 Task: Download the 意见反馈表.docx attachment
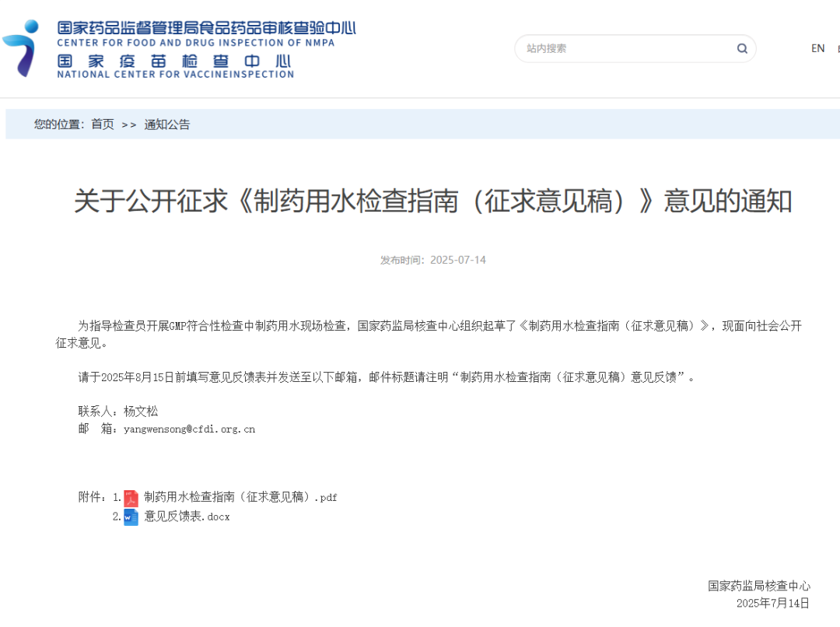point(186,516)
